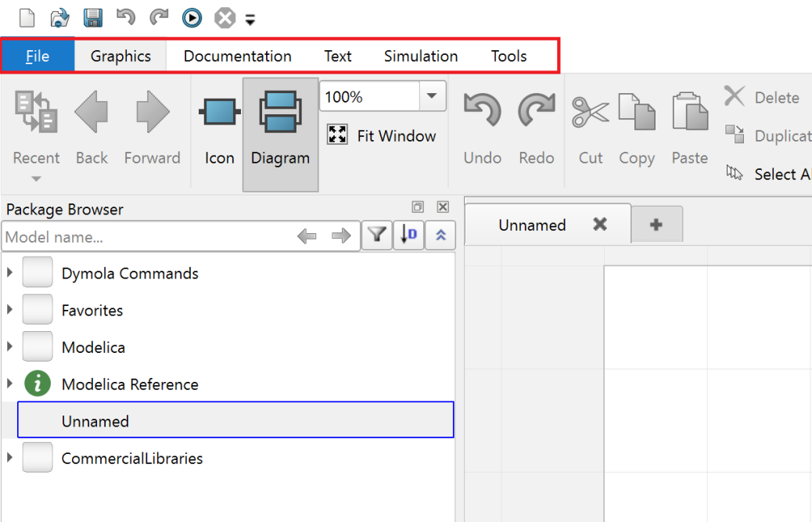Click the Cut scissors button

(x=591, y=128)
